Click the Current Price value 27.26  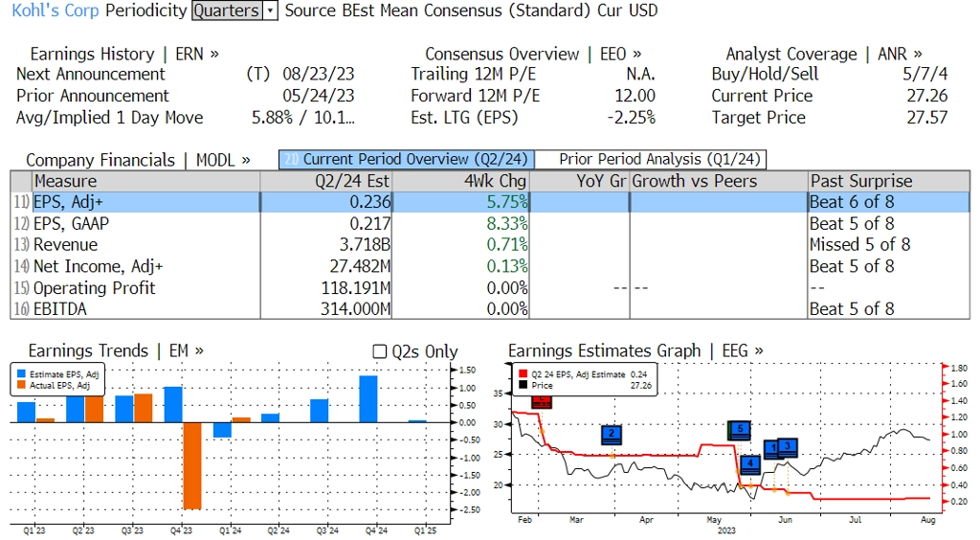click(927, 97)
